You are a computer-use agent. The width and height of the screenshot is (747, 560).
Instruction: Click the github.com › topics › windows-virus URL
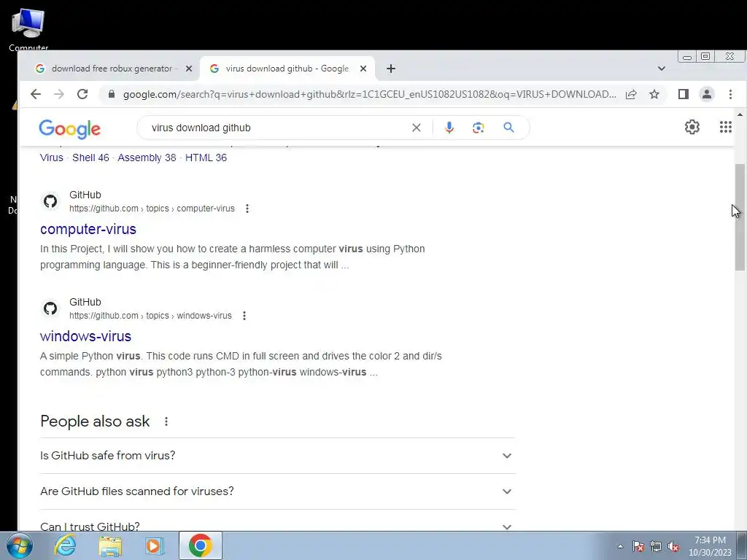click(150, 316)
